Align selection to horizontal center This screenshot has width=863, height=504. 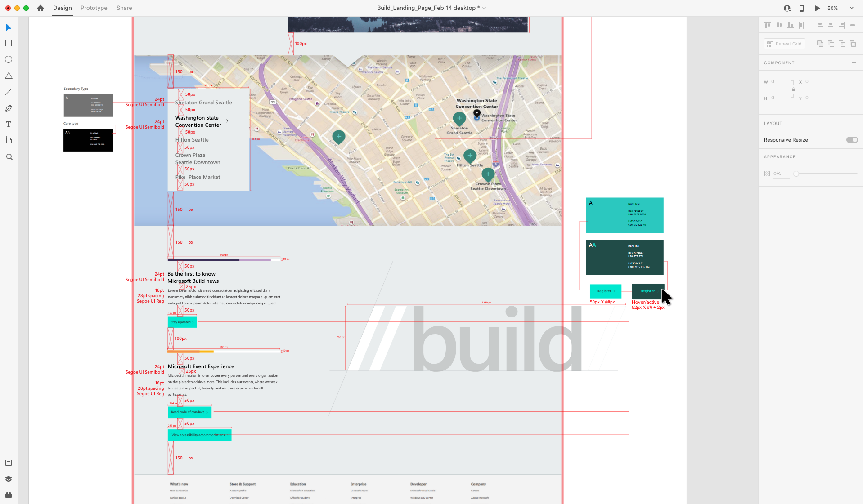[831, 25]
